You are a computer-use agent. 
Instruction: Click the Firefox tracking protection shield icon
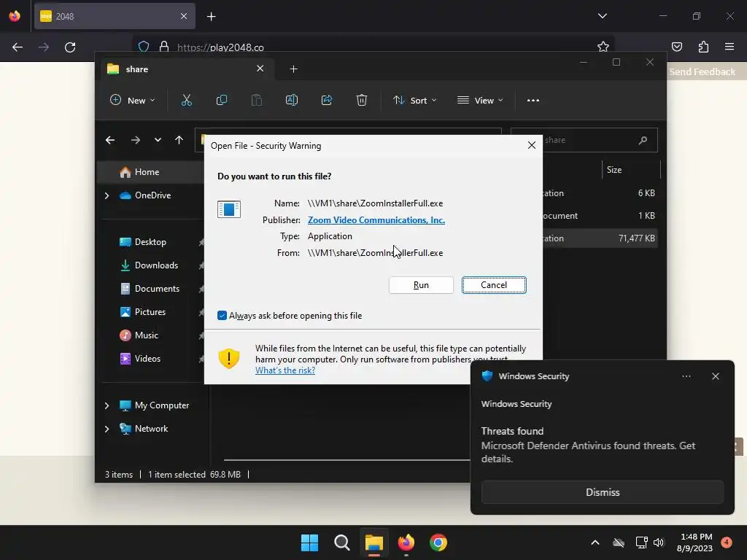(x=144, y=47)
